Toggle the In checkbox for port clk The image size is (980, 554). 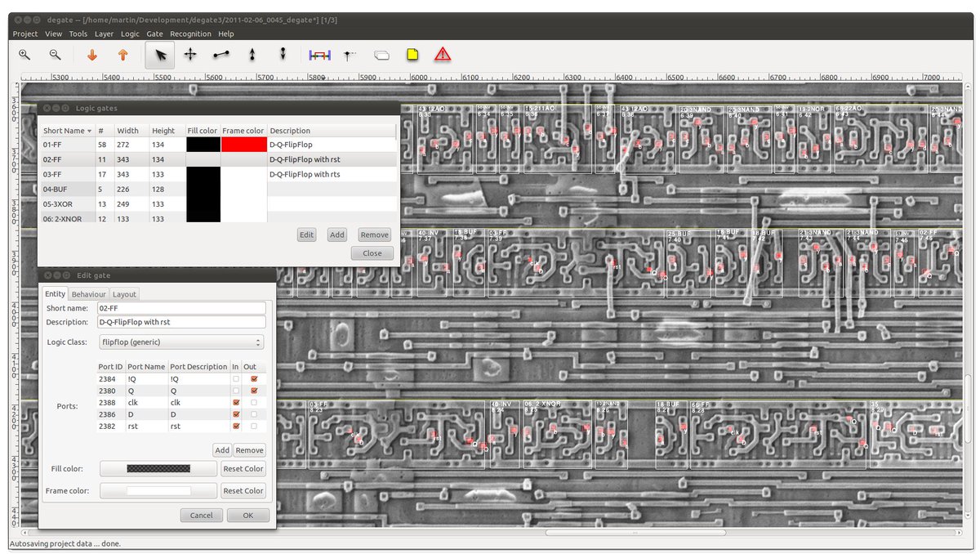(236, 403)
